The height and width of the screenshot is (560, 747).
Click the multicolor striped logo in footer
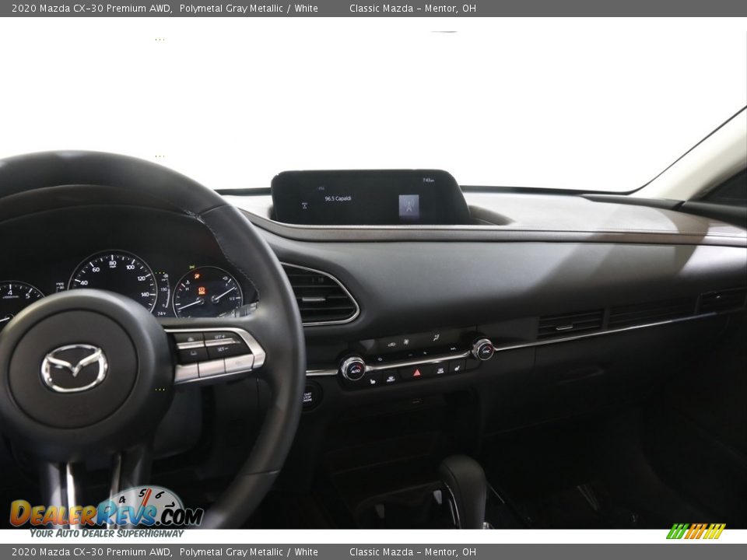click(x=696, y=531)
